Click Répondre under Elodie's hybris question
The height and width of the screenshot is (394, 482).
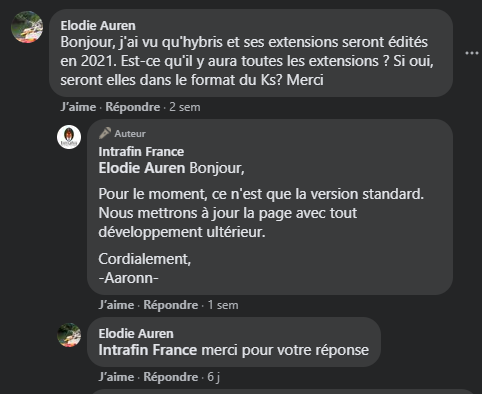[x=133, y=107]
